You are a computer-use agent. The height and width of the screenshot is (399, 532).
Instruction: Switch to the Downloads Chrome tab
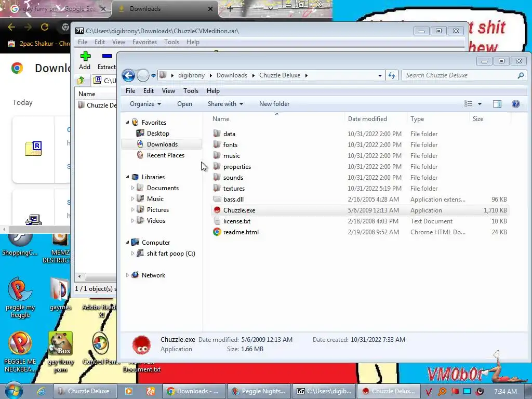(x=165, y=9)
